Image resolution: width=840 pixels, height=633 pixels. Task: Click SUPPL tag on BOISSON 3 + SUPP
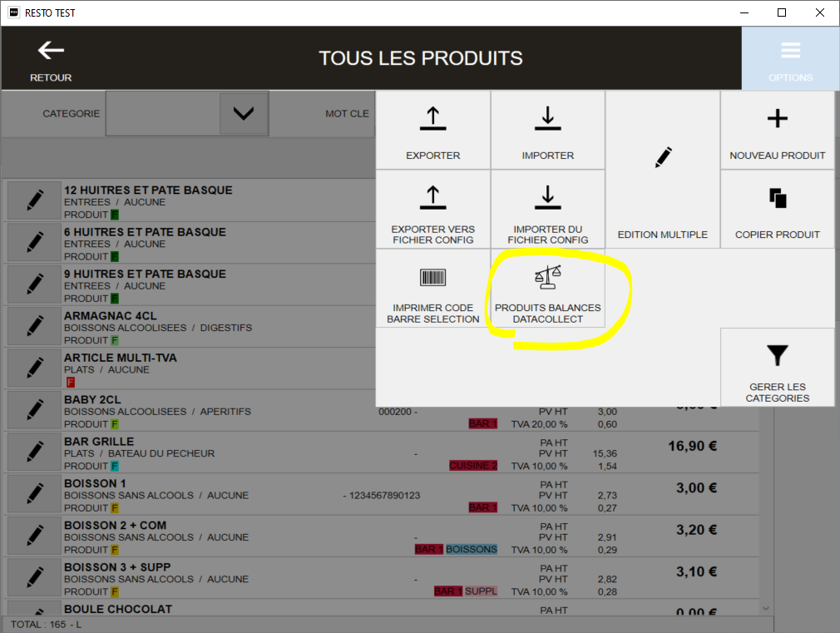tap(481, 591)
